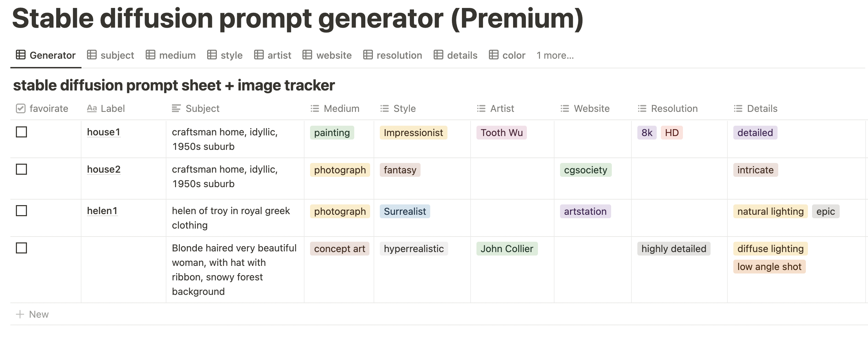Check the favorite checkbox for house2
The height and width of the screenshot is (346, 868).
pyautogui.click(x=22, y=170)
